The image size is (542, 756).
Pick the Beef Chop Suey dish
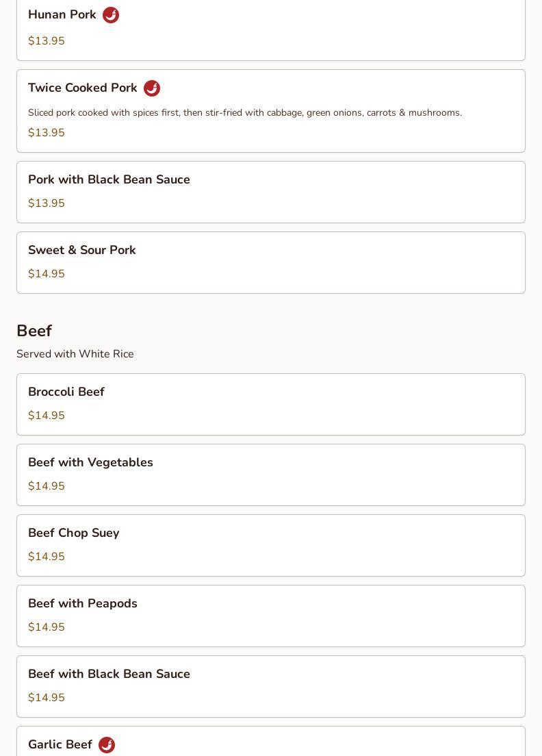pyautogui.click(x=74, y=533)
